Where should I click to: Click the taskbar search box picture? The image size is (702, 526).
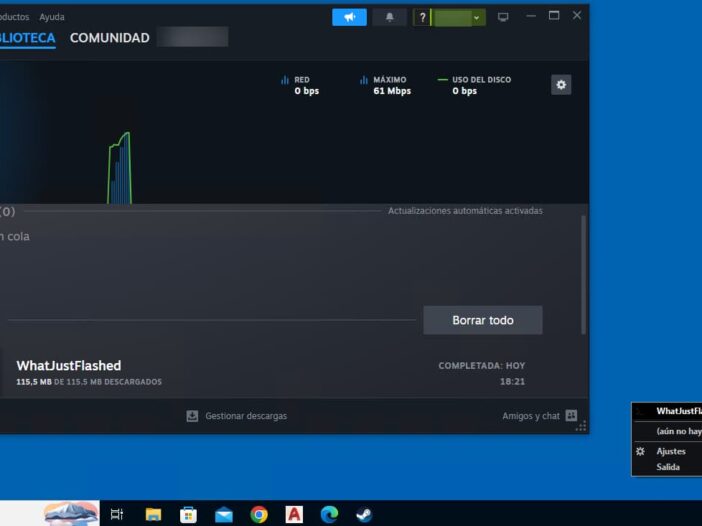click(71, 513)
